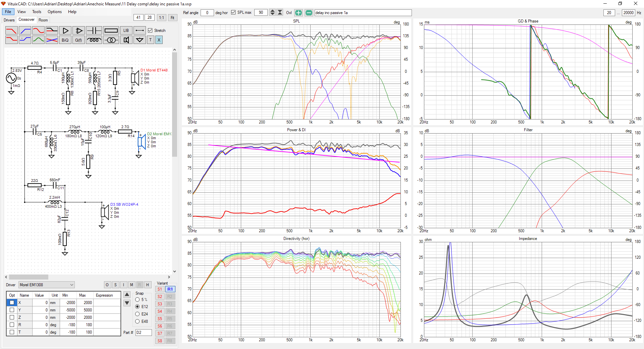This screenshot has height=349, width=644.
Task: Toggle the highlighted X toolbar button
Action: [159, 40]
